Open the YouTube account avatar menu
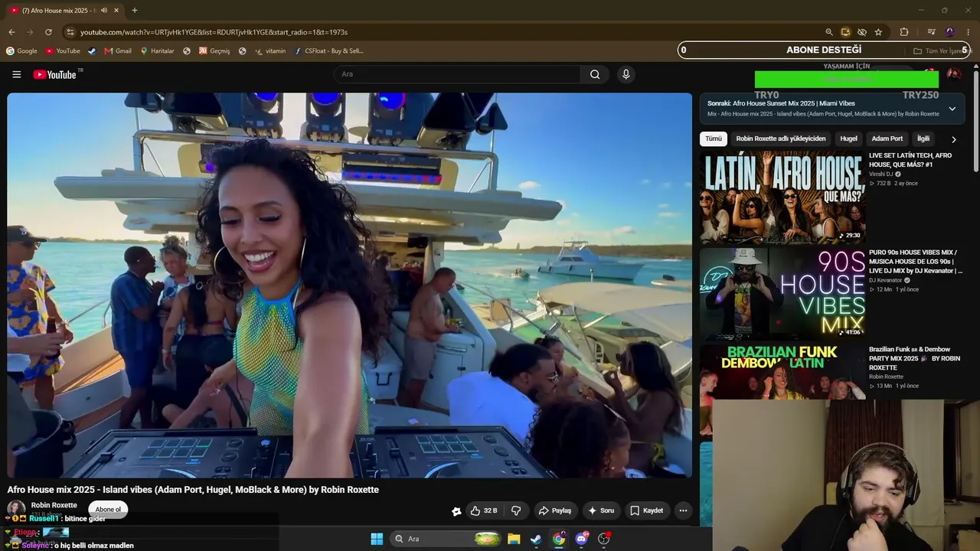This screenshot has height=551, width=980. (954, 74)
